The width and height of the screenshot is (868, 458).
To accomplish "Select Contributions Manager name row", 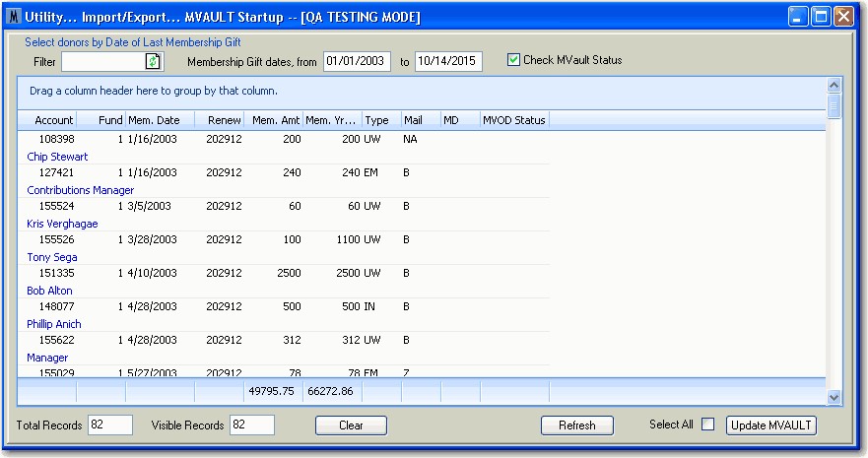I will 284,190.
